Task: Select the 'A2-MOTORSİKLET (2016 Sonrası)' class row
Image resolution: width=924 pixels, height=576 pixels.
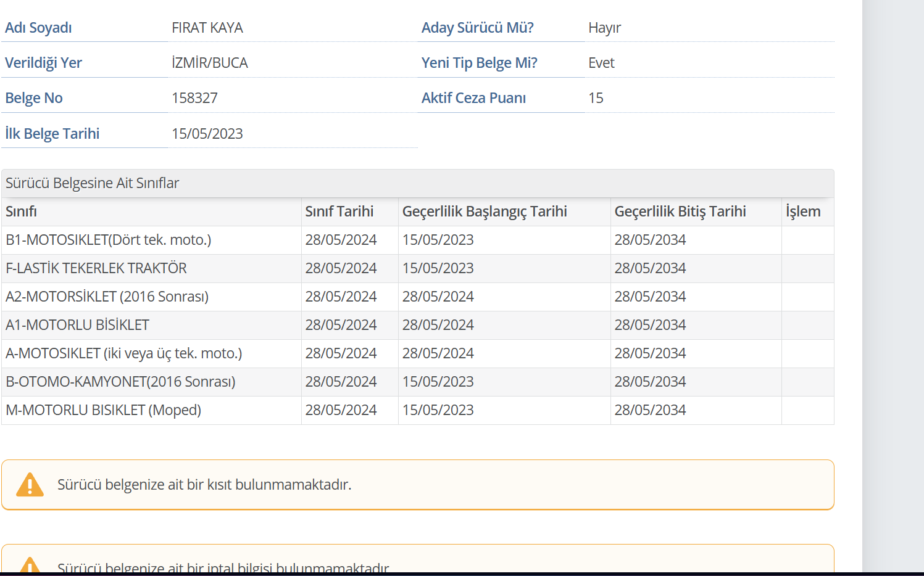Action: (x=418, y=297)
